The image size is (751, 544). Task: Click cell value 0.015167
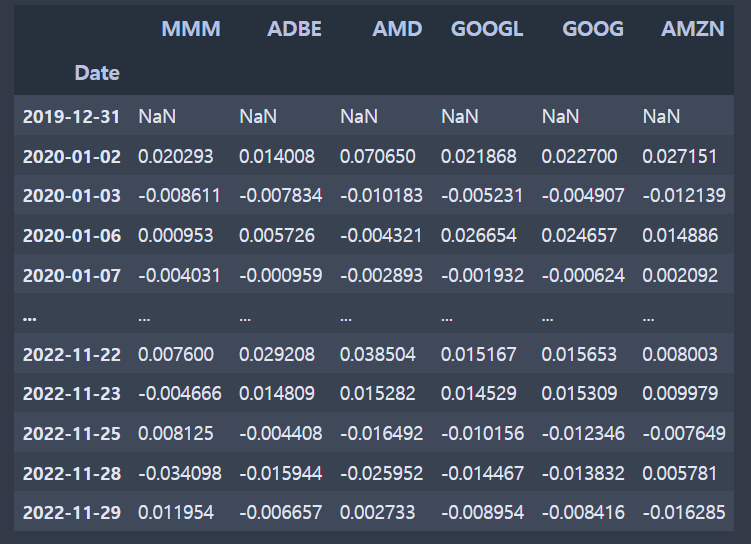click(478, 354)
